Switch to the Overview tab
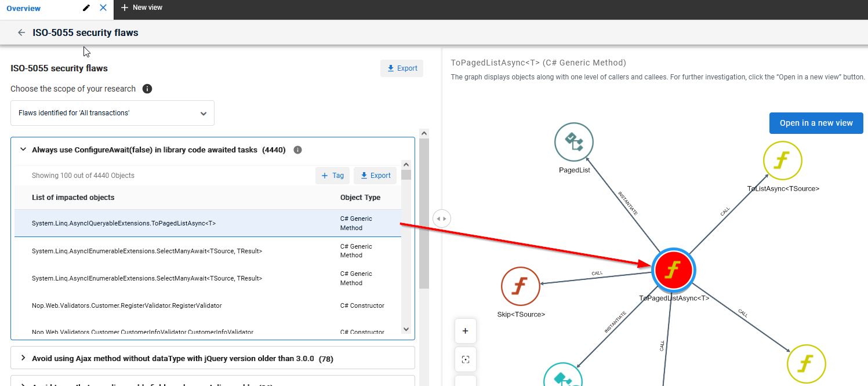This screenshot has height=386, width=868. click(24, 8)
